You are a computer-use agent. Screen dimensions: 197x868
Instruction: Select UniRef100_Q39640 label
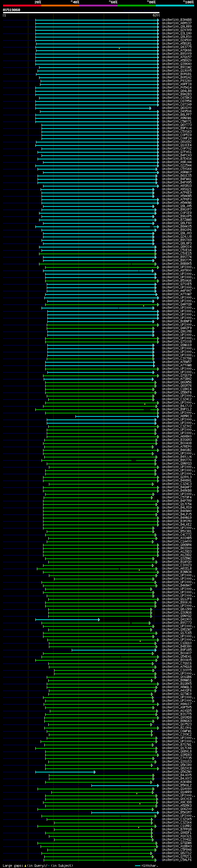tap(177, 64)
